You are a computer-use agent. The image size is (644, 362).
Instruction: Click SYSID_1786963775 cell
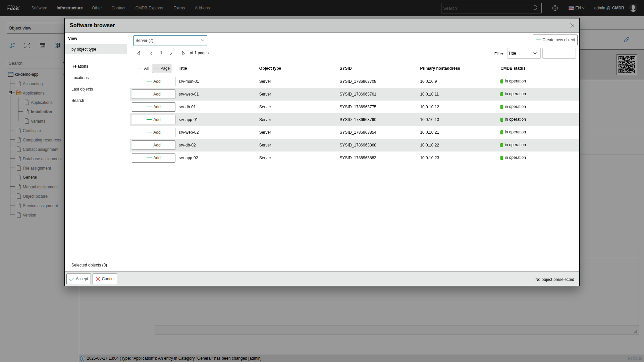(x=358, y=107)
